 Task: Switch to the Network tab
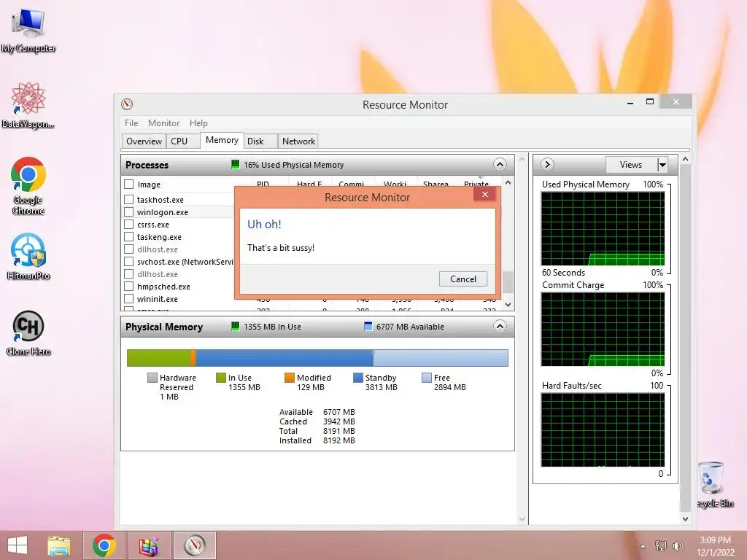(298, 141)
